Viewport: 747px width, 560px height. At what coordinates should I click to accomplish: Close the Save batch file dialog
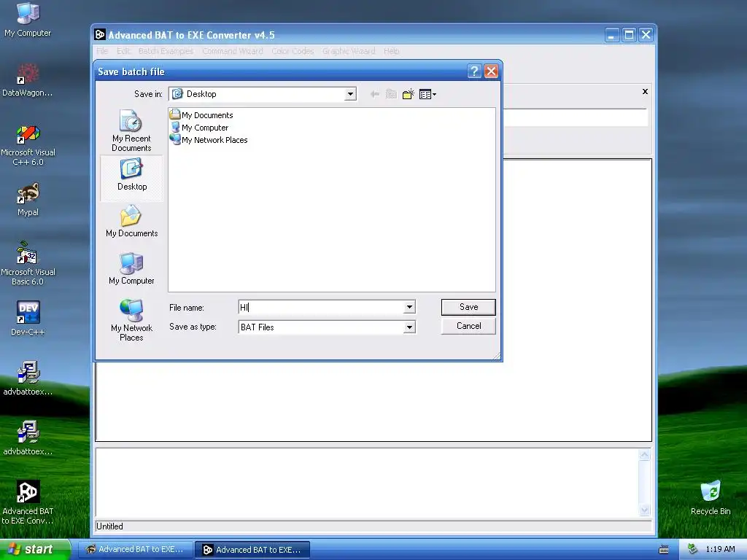point(491,71)
